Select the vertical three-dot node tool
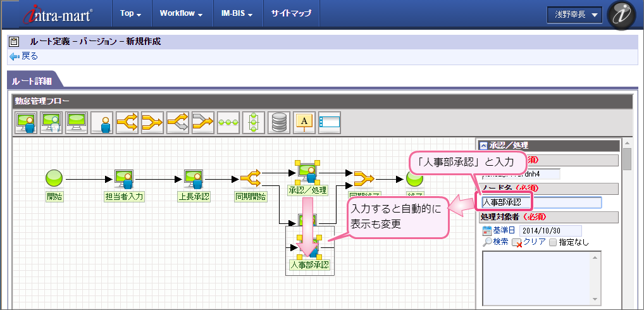 click(x=254, y=122)
